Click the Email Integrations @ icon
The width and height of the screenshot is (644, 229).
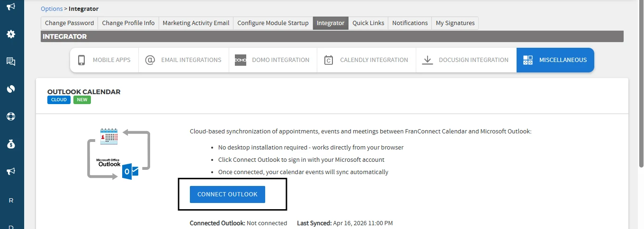150,60
